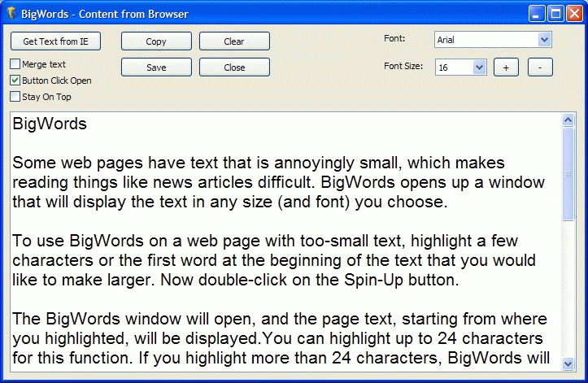Click Get Text from IE button
This screenshot has width=588, height=383.
pos(55,41)
